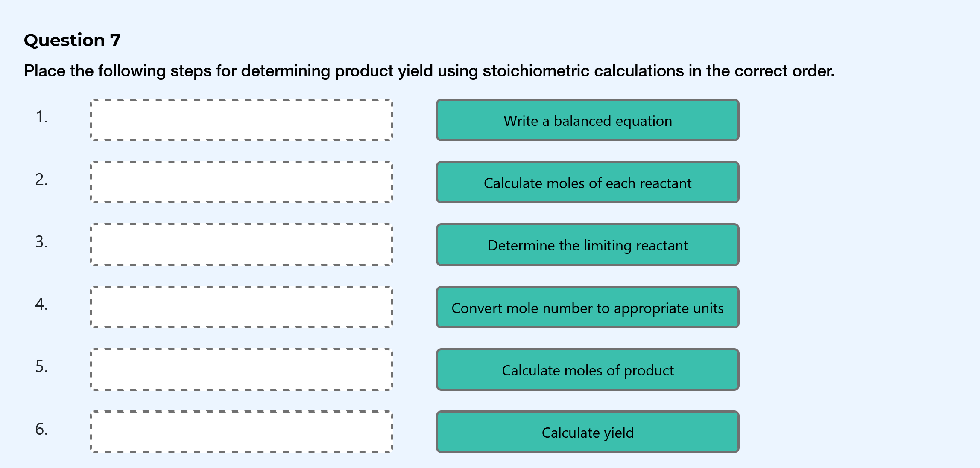Viewport: 980px width, 468px height.
Task: Select the "Calculate moles of product" tile
Action: tap(587, 370)
